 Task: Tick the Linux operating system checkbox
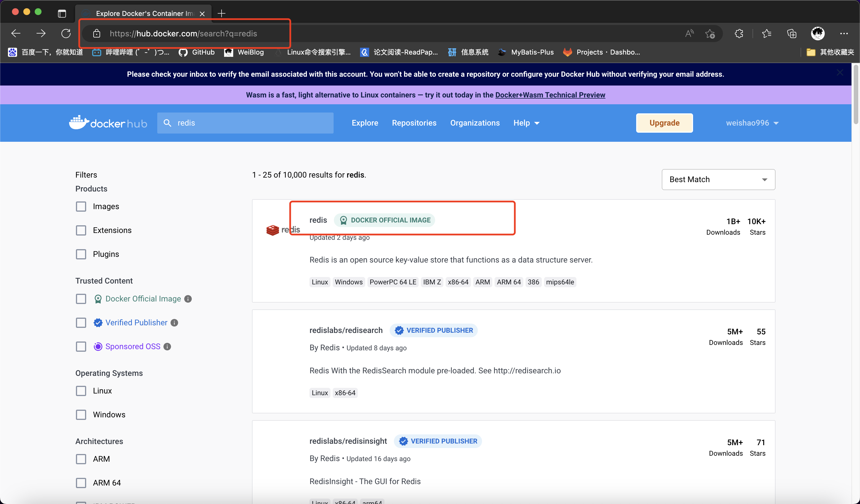coord(81,391)
